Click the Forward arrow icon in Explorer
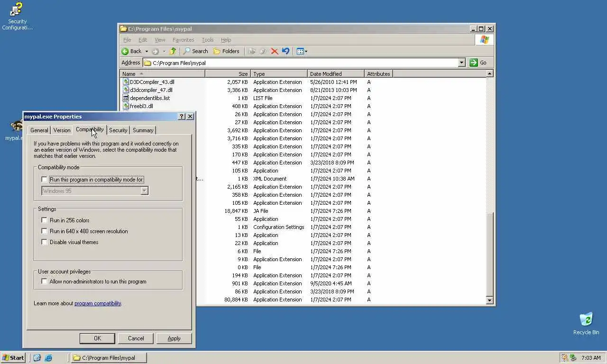The height and width of the screenshot is (364, 607). tap(155, 51)
